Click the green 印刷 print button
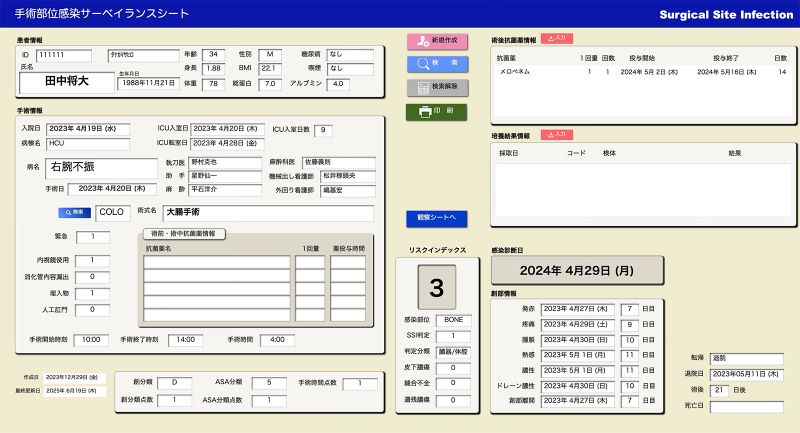This screenshot has width=800, height=433. click(x=436, y=111)
